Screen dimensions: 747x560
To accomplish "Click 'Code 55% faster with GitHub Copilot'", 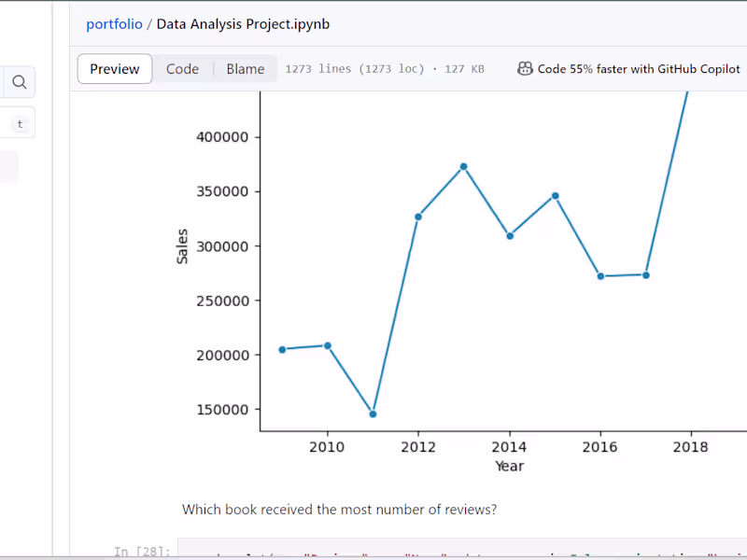I will (639, 68).
